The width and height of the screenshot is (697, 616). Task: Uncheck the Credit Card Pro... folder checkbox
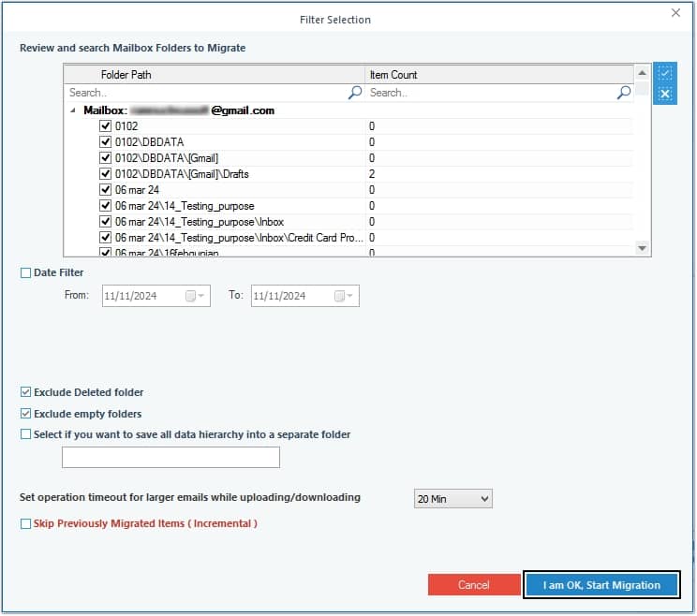point(105,238)
